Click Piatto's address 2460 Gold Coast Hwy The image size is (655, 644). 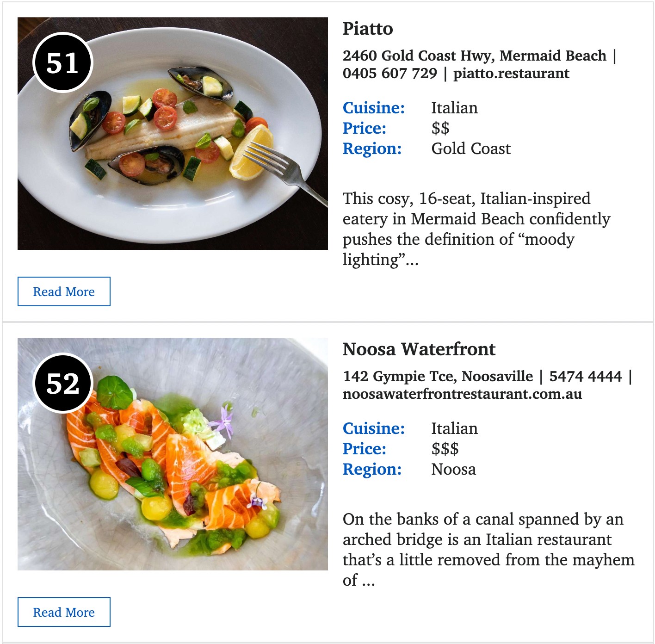[x=474, y=56]
